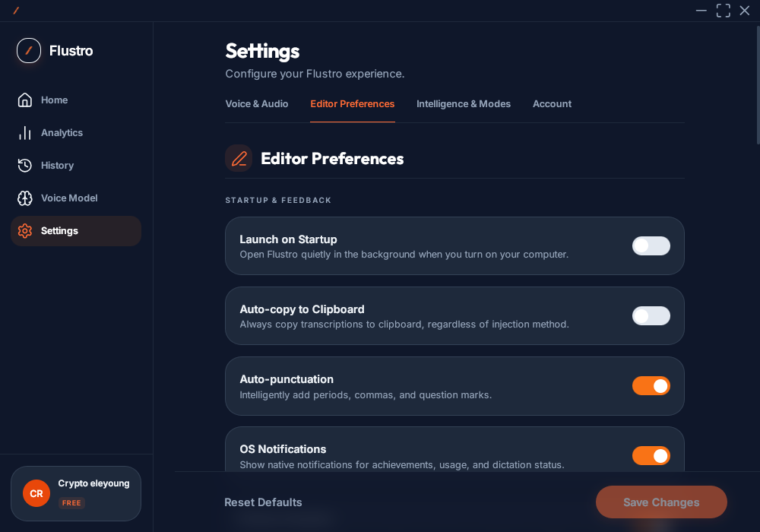Open Analytics via the bar chart icon
The height and width of the screenshot is (532, 760).
click(25, 133)
